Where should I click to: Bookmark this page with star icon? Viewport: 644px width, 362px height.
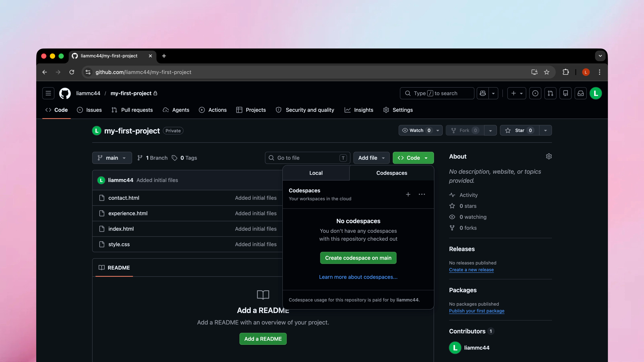tap(547, 72)
